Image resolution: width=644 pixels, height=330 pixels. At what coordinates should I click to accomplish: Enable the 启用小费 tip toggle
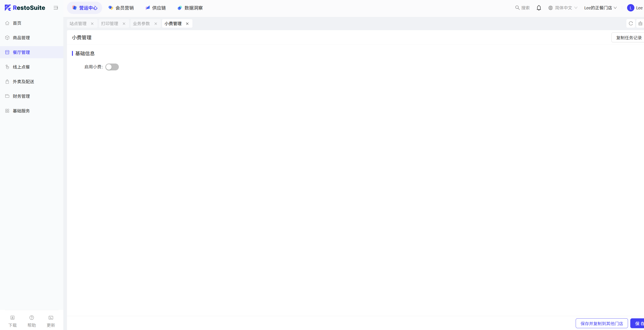point(112,67)
